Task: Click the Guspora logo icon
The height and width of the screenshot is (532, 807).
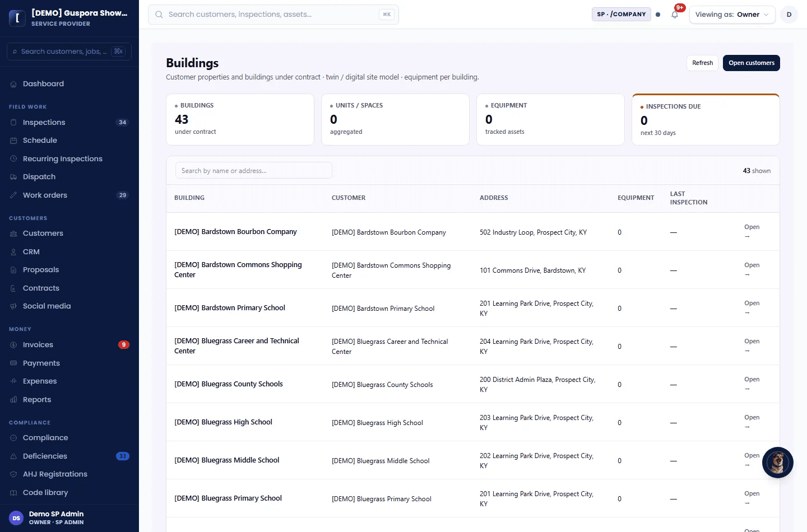Action: [17, 18]
